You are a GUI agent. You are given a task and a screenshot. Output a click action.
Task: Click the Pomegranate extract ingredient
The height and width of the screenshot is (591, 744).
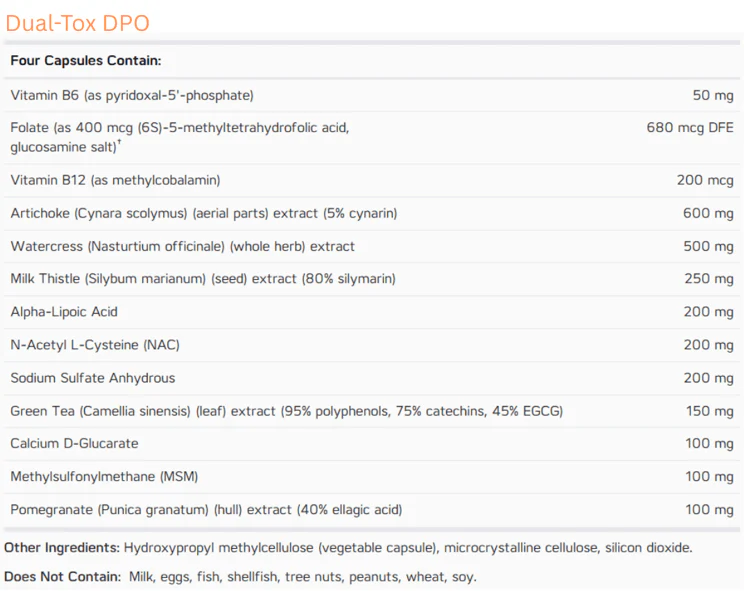[x=206, y=509]
